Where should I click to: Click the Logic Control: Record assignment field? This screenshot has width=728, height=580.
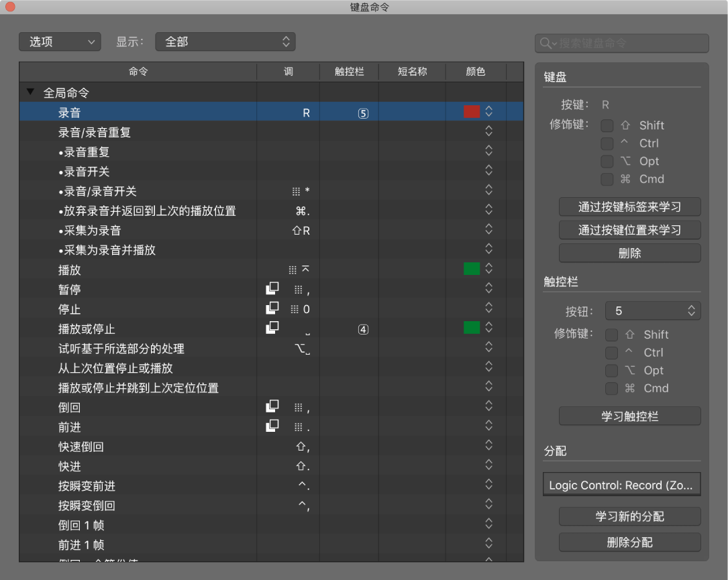[621, 484]
